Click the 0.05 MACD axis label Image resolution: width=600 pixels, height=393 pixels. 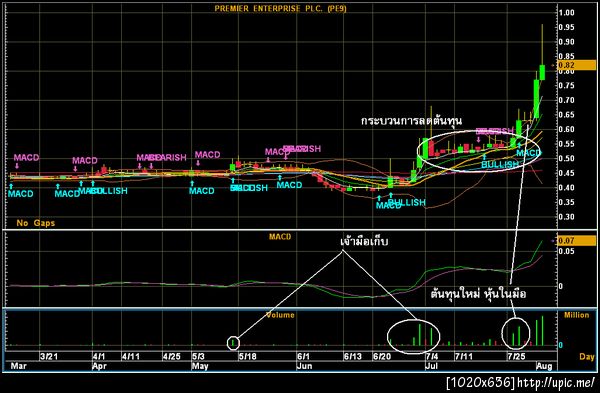coord(566,251)
